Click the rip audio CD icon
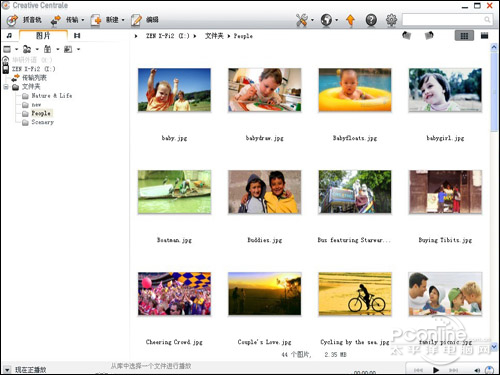This screenshot has width=500, height=375. point(12,20)
